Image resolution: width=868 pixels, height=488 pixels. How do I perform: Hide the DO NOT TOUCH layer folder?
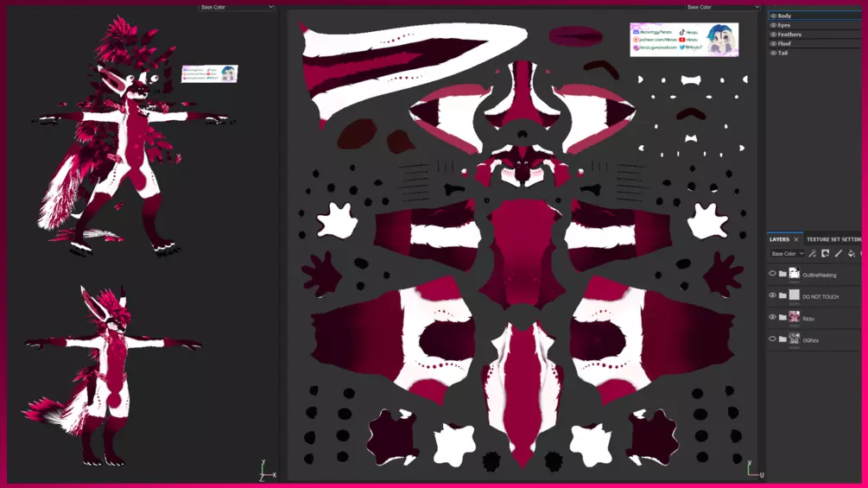click(x=773, y=295)
